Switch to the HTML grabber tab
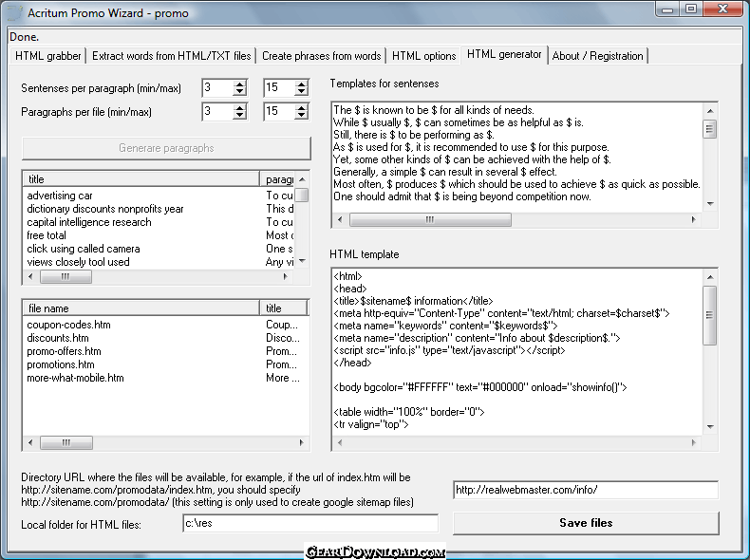The width and height of the screenshot is (750, 560). pyautogui.click(x=47, y=56)
